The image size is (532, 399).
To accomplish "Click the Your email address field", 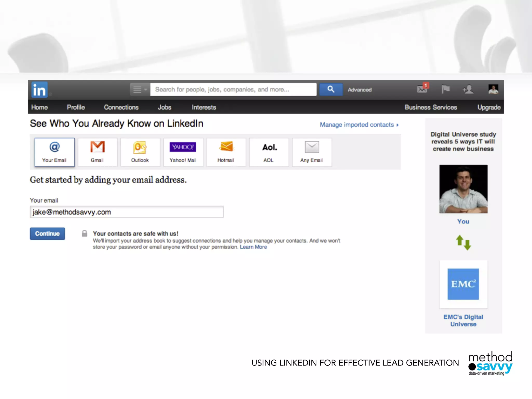I will [127, 212].
